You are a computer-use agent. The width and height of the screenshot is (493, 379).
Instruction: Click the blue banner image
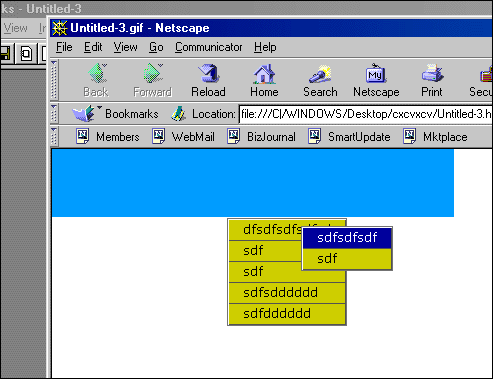(x=253, y=183)
